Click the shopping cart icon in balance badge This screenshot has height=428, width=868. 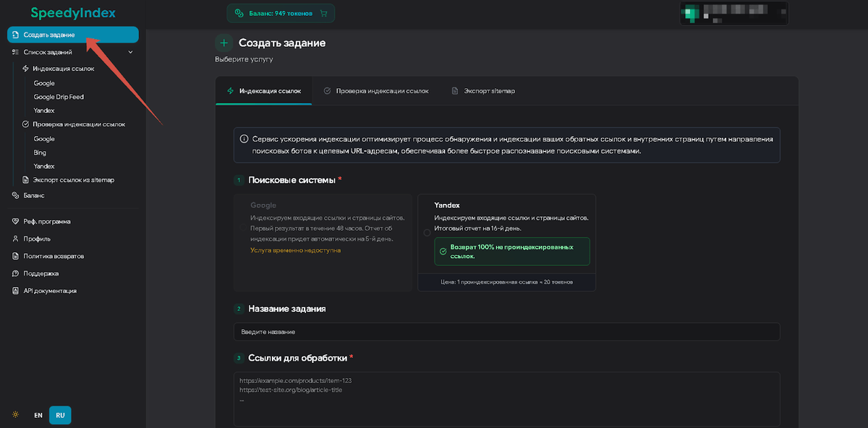click(323, 13)
